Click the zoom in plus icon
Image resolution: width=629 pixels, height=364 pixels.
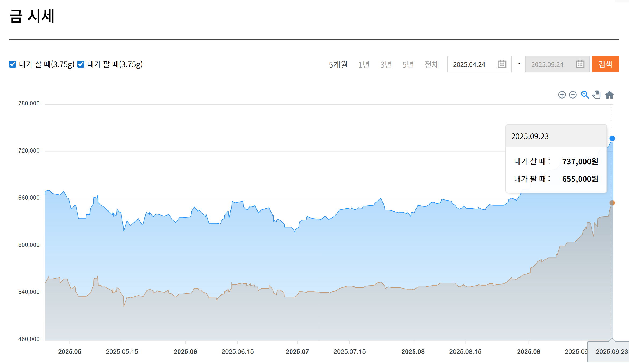pos(562,95)
